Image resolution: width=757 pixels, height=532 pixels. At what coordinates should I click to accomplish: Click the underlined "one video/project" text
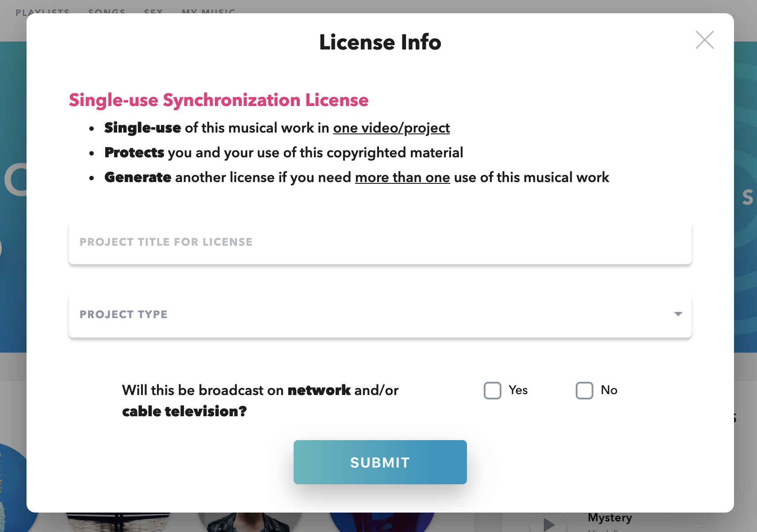point(391,128)
